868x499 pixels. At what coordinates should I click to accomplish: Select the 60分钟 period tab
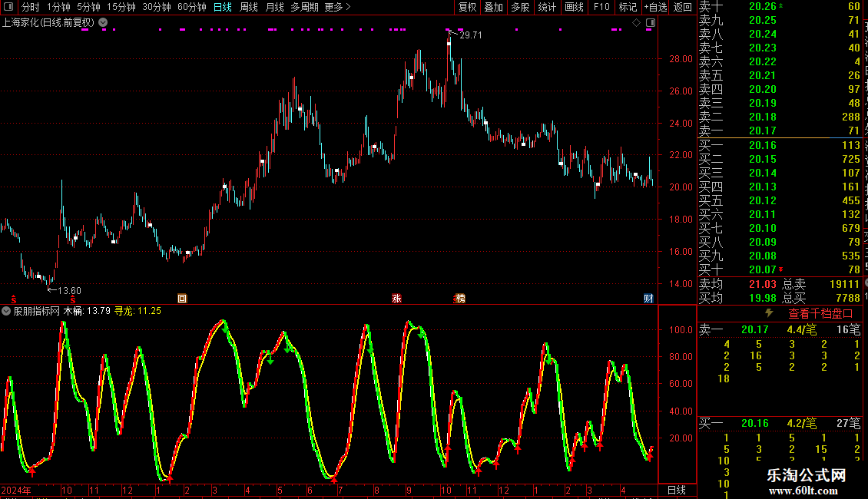[192, 7]
